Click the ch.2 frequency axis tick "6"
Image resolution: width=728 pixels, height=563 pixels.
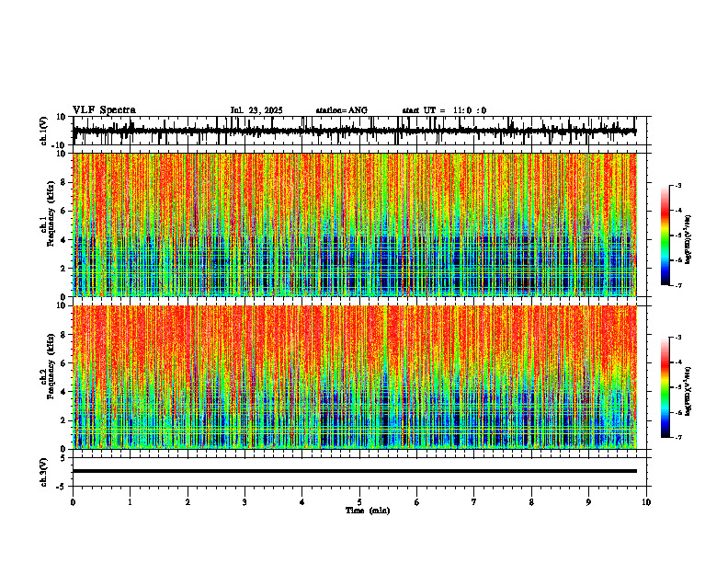pos(63,363)
